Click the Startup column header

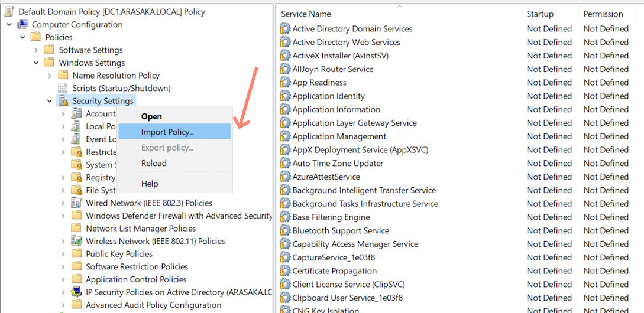540,14
